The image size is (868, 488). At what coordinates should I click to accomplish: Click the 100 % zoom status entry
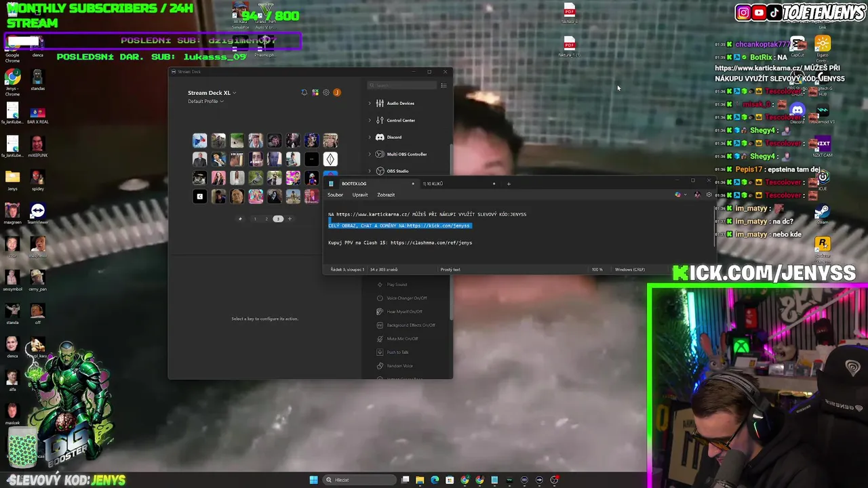click(x=597, y=270)
